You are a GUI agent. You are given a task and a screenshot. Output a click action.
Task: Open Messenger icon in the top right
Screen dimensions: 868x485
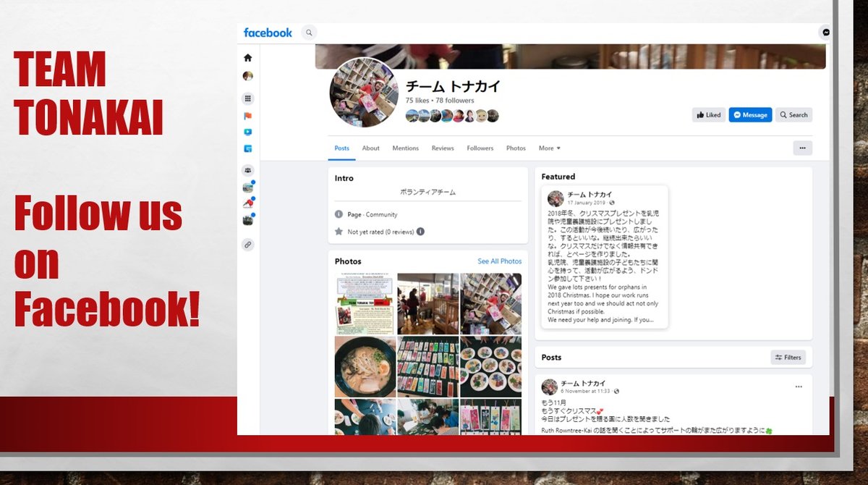tap(825, 33)
